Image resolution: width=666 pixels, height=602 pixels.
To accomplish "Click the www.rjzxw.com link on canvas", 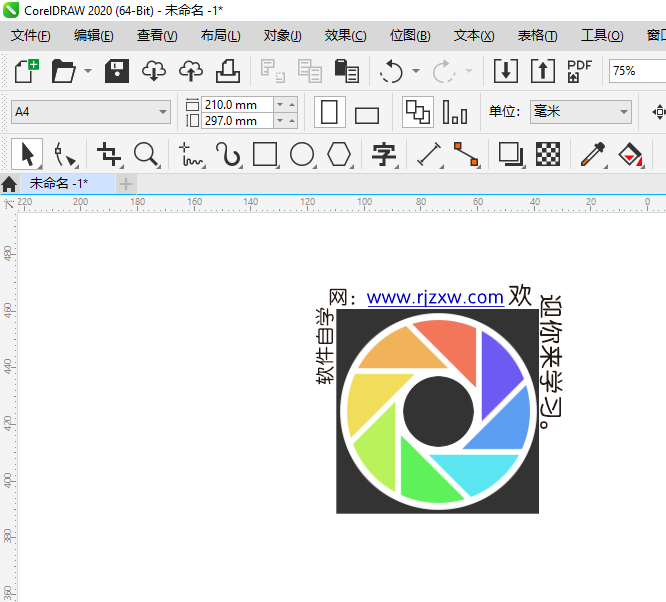I will [435, 297].
